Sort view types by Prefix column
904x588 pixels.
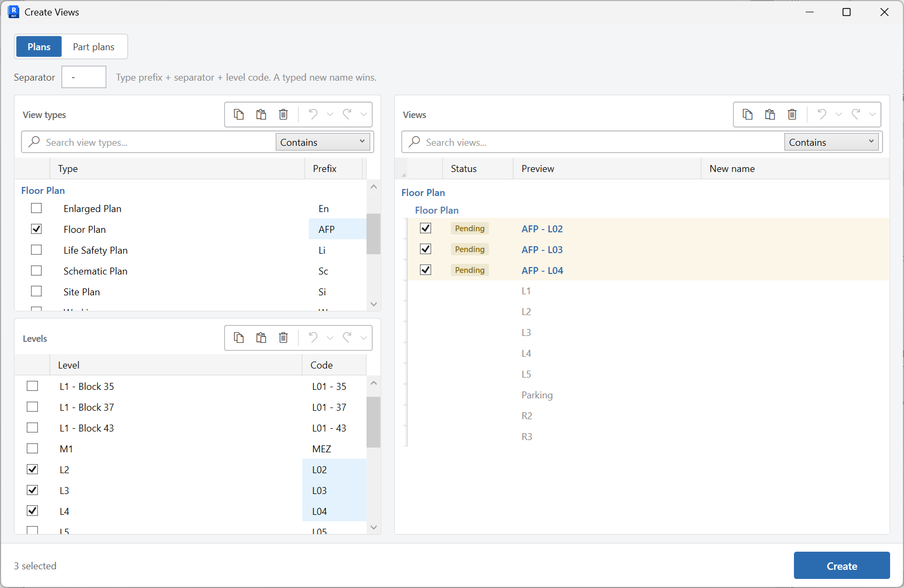[334, 169]
